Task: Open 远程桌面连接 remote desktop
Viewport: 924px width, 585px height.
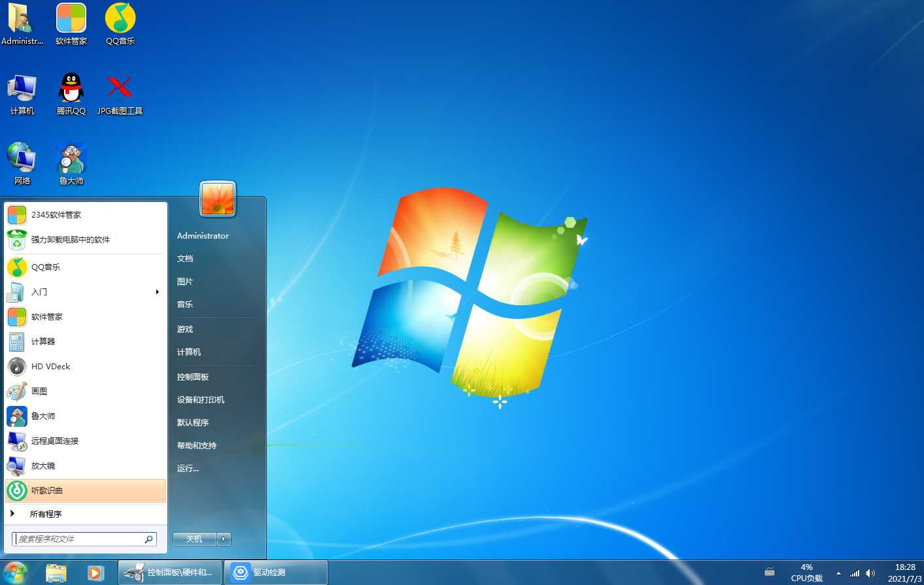Action: [x=85, y=441]
